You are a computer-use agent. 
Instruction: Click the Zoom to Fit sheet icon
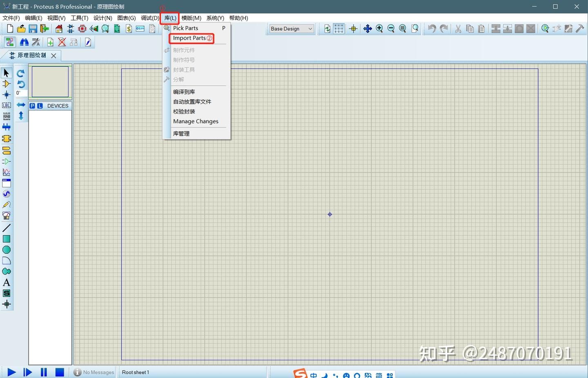click(403, 29)
